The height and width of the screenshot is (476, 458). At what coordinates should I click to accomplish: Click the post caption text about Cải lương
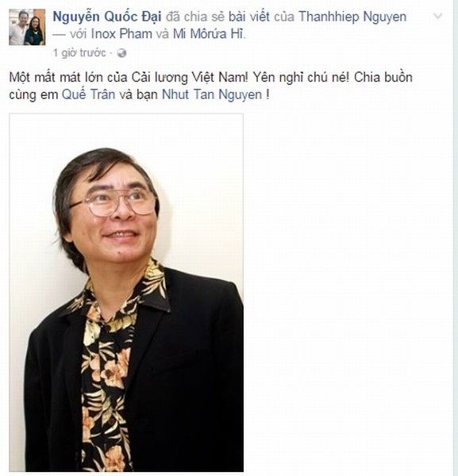coord(211,86)
